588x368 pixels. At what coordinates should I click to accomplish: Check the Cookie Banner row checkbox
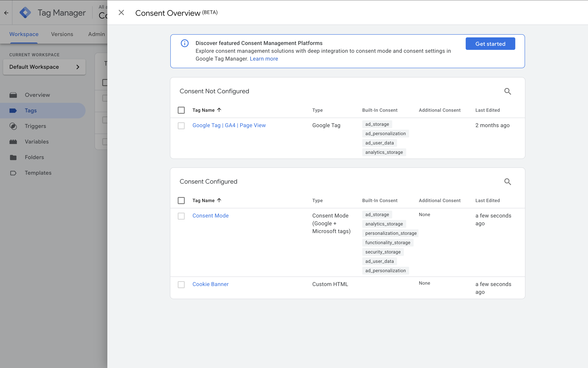[x=181, y=284]
